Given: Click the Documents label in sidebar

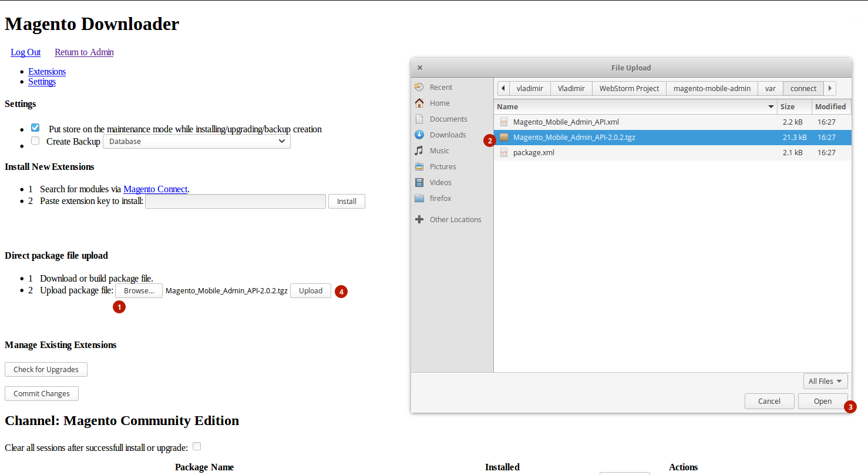Looking at the screenshot, I should point(449,119).
